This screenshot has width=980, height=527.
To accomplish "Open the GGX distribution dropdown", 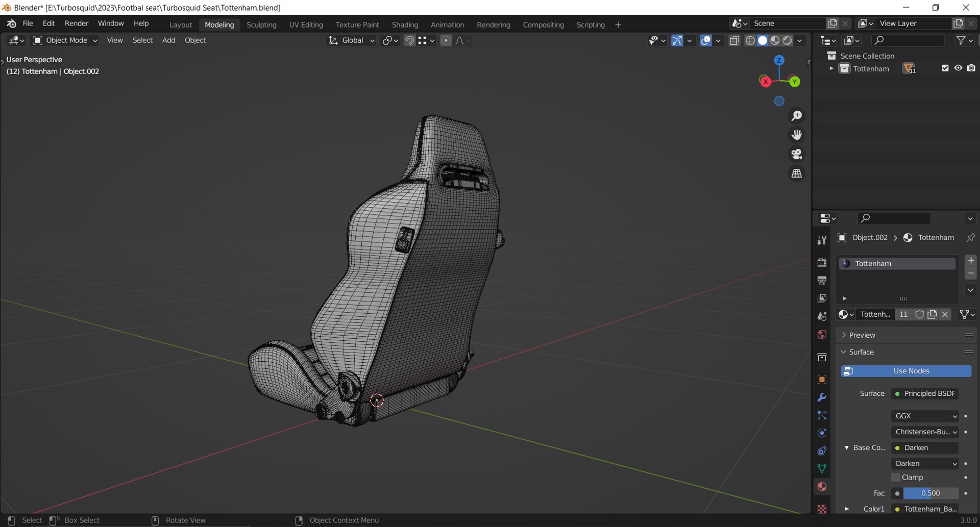I will [x=925, y=416].
